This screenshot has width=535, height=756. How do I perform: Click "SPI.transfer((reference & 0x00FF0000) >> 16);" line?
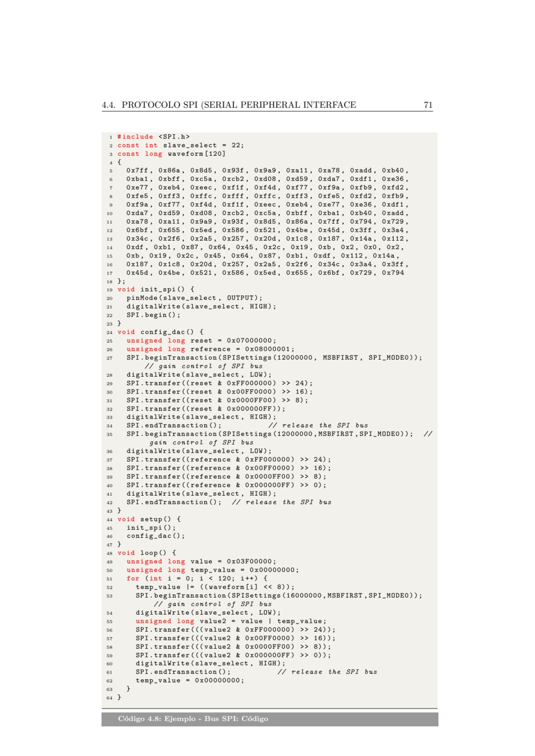[x=229, y=468]
